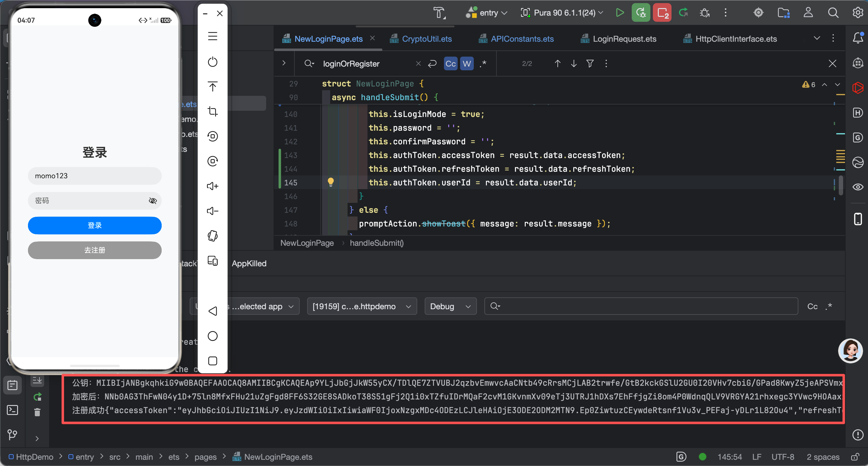Filter search results with the funnel icon
The height and width of the screenshot is (466, 868).
point(590,63)
